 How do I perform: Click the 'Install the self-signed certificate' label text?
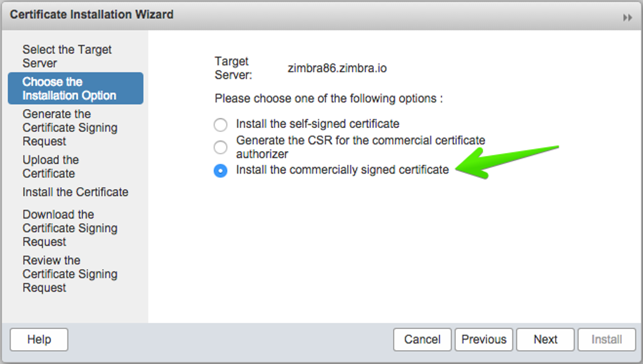coord(317,124)
